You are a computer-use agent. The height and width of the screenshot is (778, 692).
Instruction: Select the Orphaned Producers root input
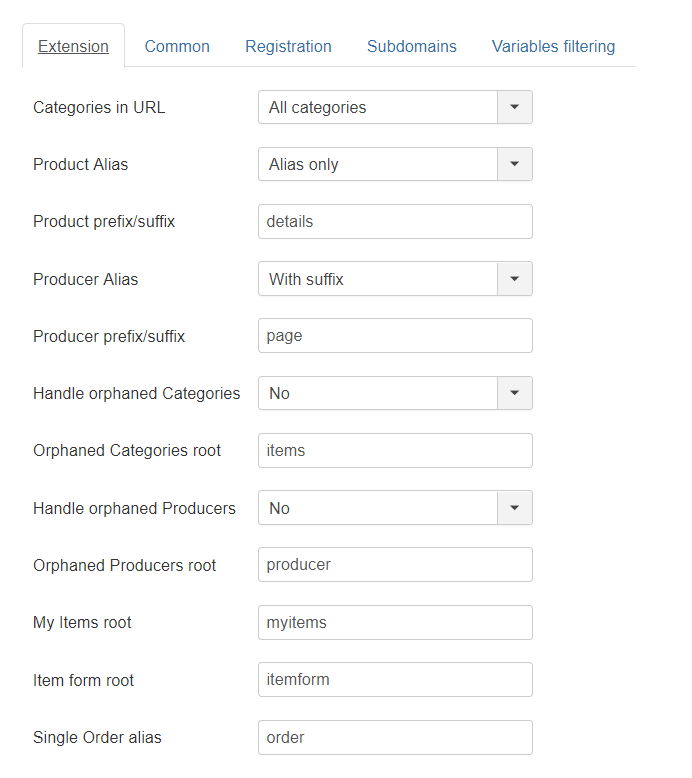click(x=394, y=564)
